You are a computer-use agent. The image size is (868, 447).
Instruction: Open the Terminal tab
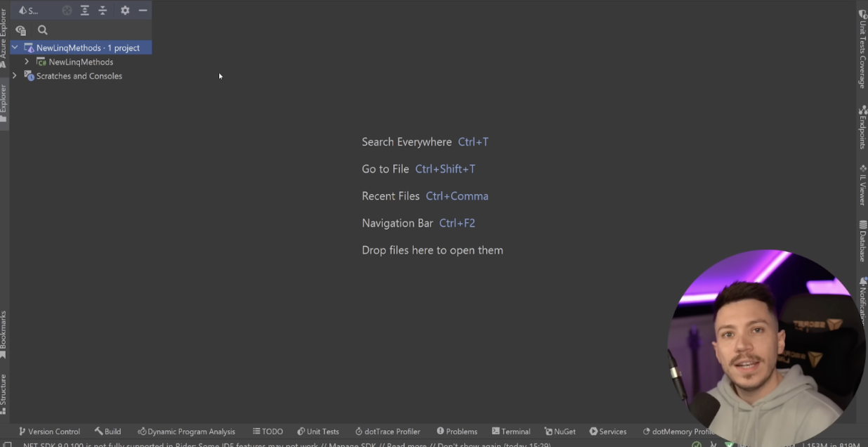tap(511, 431)
